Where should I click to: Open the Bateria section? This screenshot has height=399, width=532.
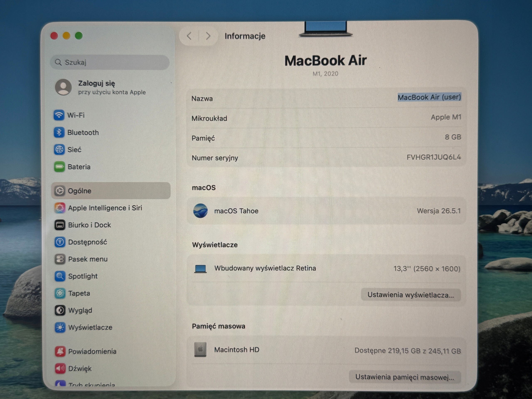click(x=111, y=167)
